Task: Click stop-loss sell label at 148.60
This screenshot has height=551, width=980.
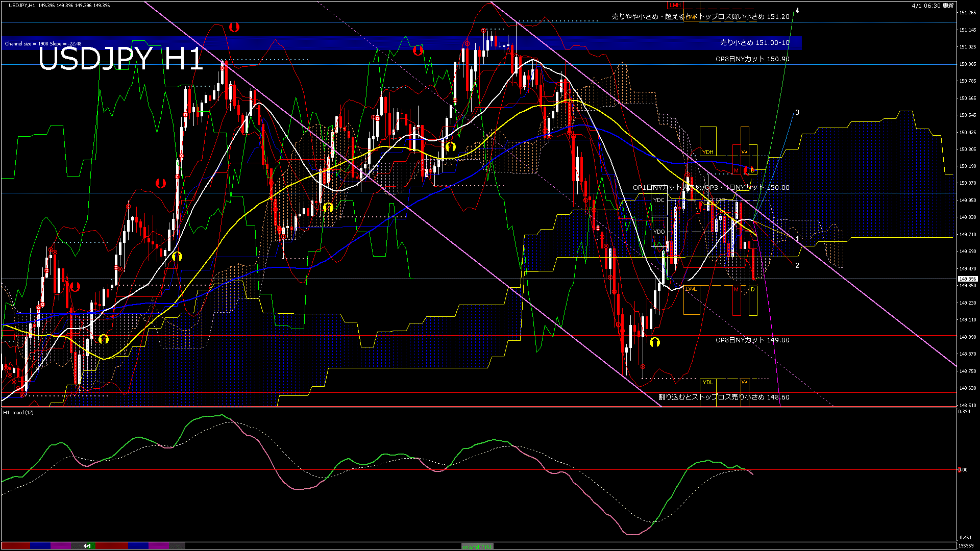Action: pyautogui.click(x=723, y=397)
